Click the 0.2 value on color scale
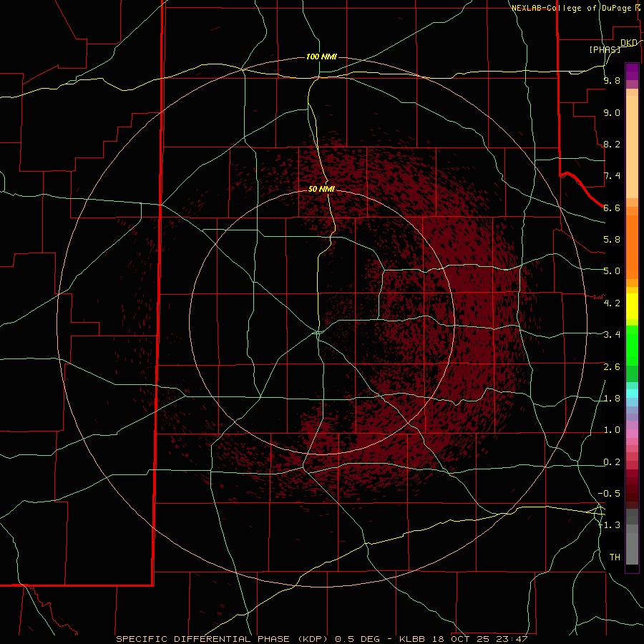 pyautogui.click(x=612, y=462)
